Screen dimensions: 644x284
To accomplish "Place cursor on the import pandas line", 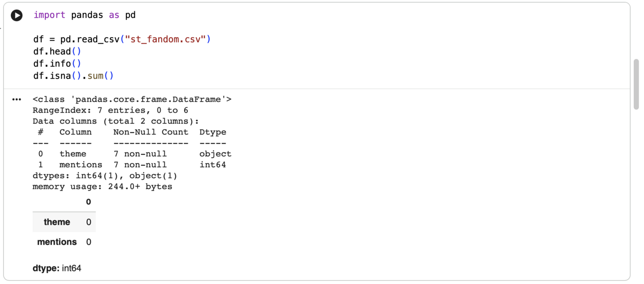I will [85, 15].
